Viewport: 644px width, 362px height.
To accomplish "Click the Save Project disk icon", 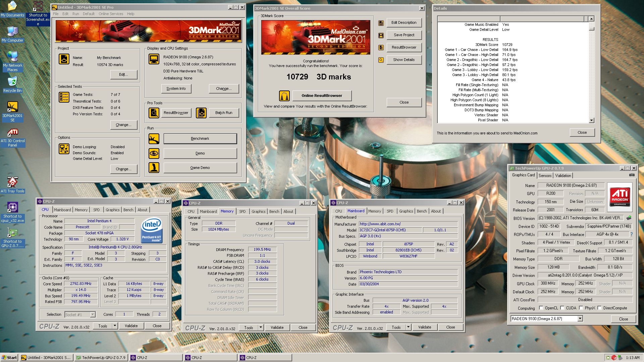I will [381, 35].
